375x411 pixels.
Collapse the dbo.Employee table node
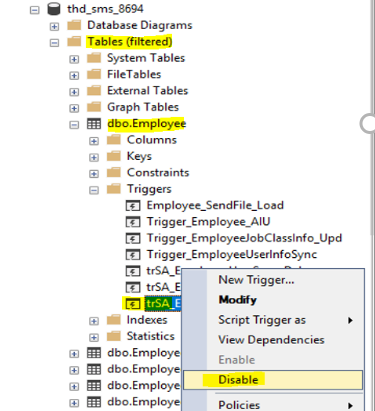click(74, 125)
